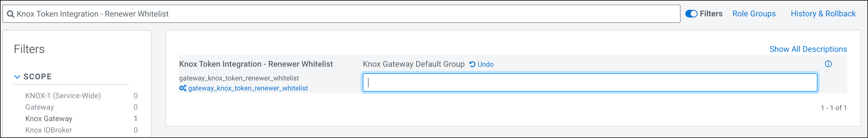
Task: Toggle the Filters switch off
Action: (x=691, y=14)
